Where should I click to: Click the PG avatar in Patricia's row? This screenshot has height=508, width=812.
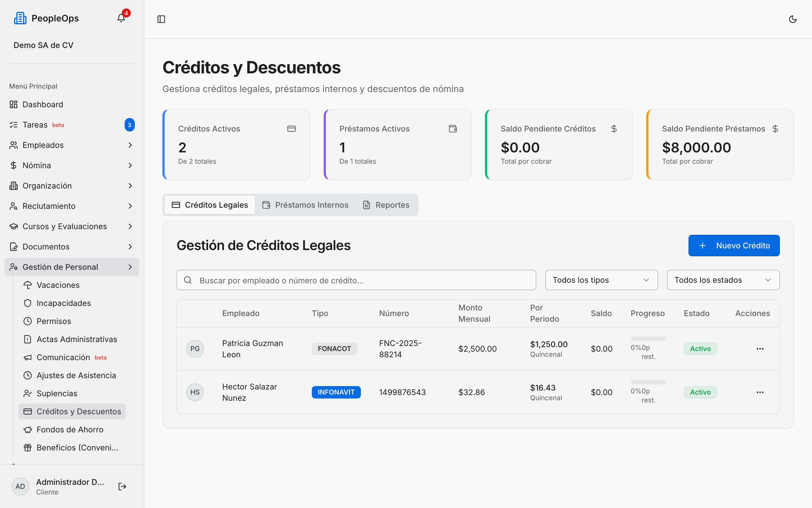195,349
